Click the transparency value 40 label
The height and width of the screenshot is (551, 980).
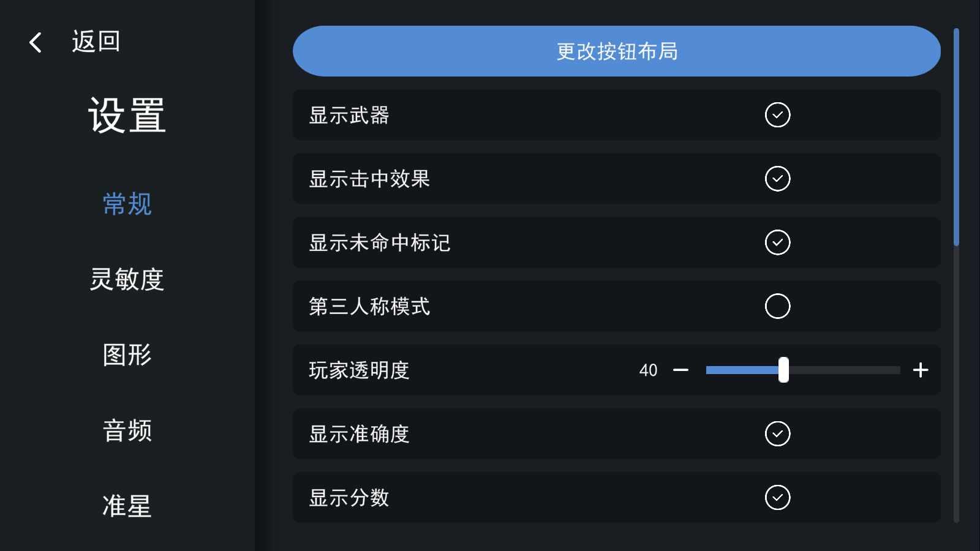[x=648, y=370]
